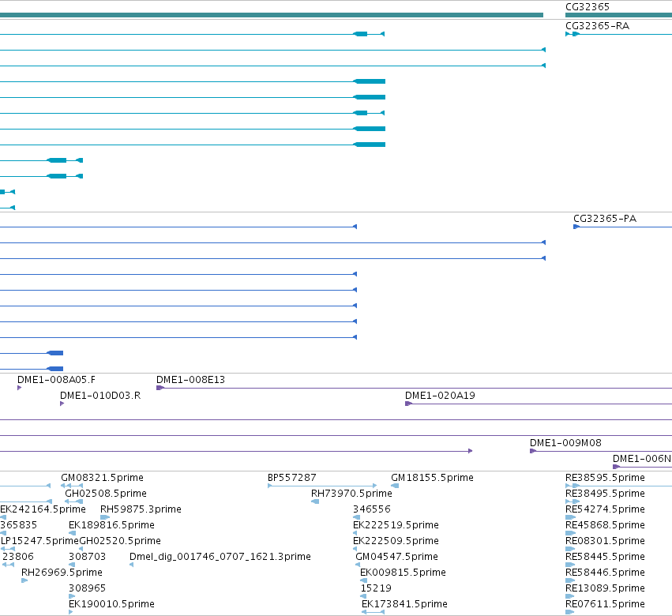Click the RH26969.5prime EST label
The width and height of the screenshot is (672, 616).
(62, 573)
